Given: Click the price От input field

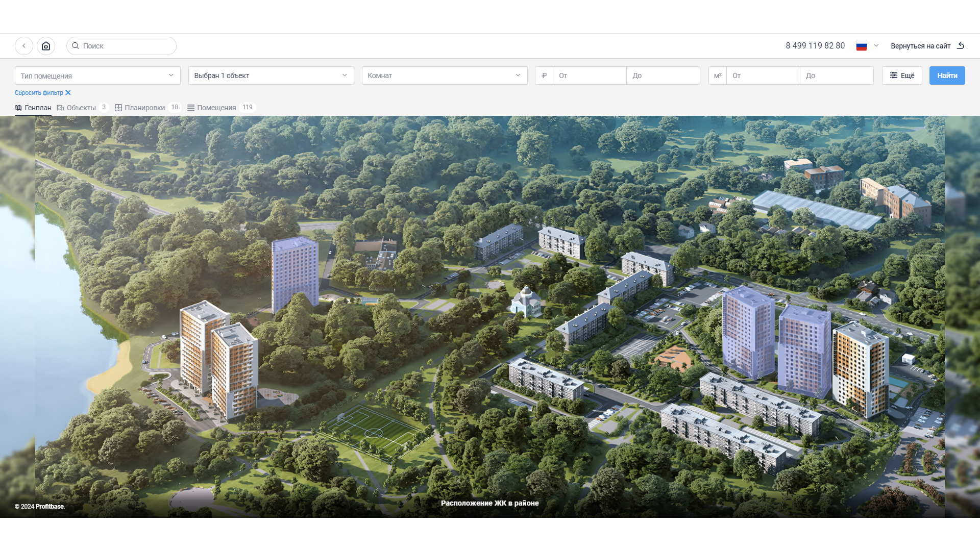Looking at the screenshot, I should click(590, 76).
